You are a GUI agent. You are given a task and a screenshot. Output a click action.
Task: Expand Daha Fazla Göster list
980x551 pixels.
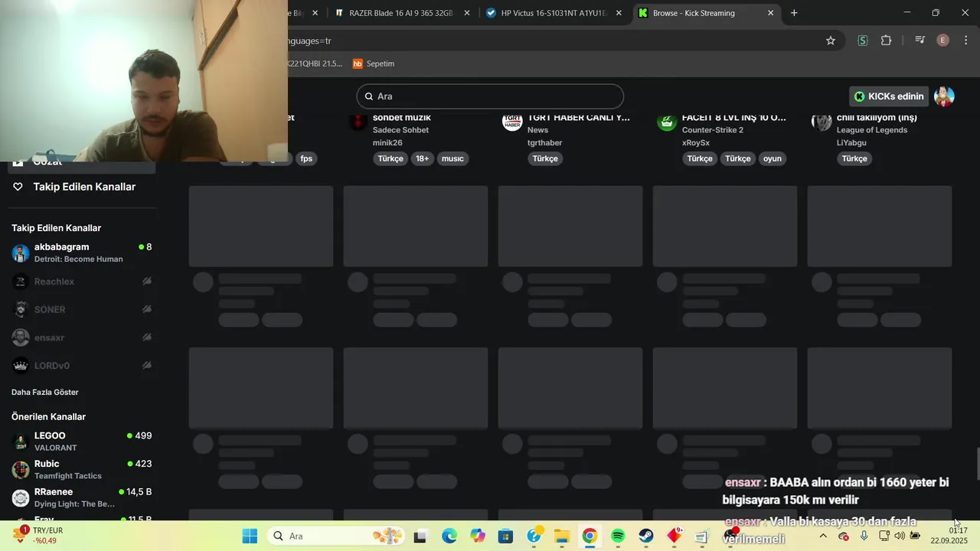pos(45,392)
